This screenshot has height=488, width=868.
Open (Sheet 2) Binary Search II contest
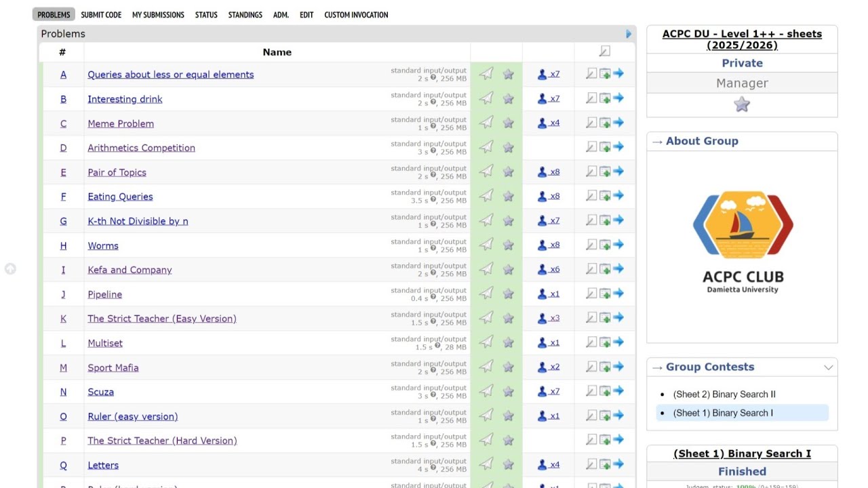[x=724, y=394]
